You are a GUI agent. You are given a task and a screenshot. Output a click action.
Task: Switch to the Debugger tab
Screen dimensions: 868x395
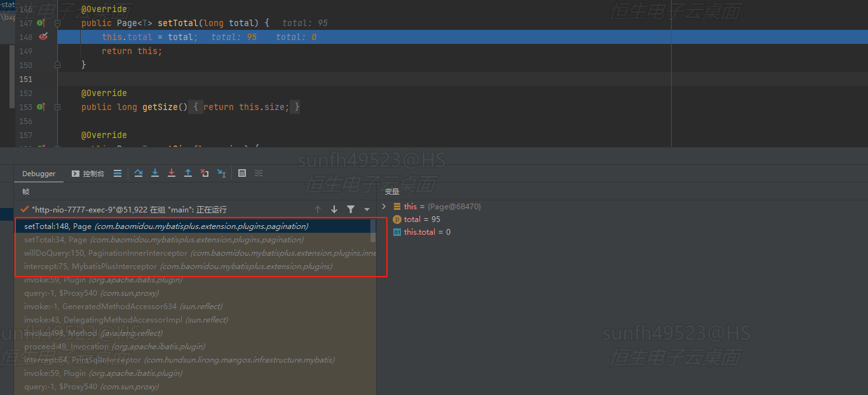tap(39, 174)
